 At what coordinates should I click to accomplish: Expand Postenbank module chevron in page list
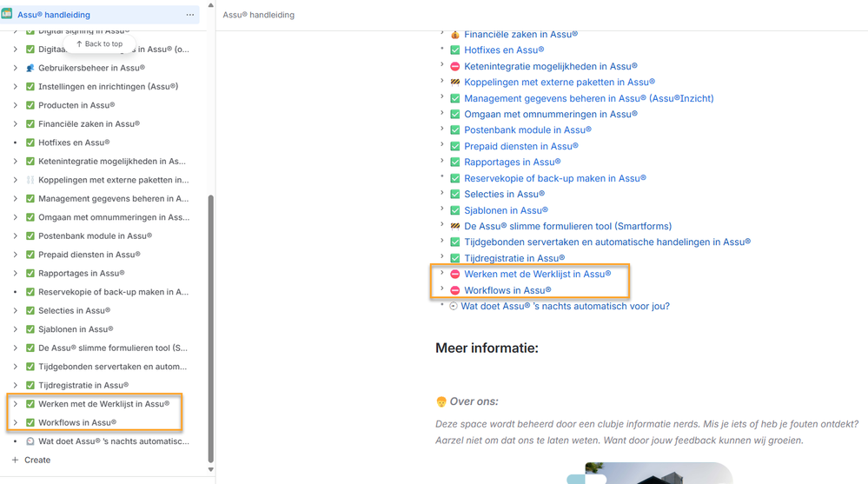[441, 129]
